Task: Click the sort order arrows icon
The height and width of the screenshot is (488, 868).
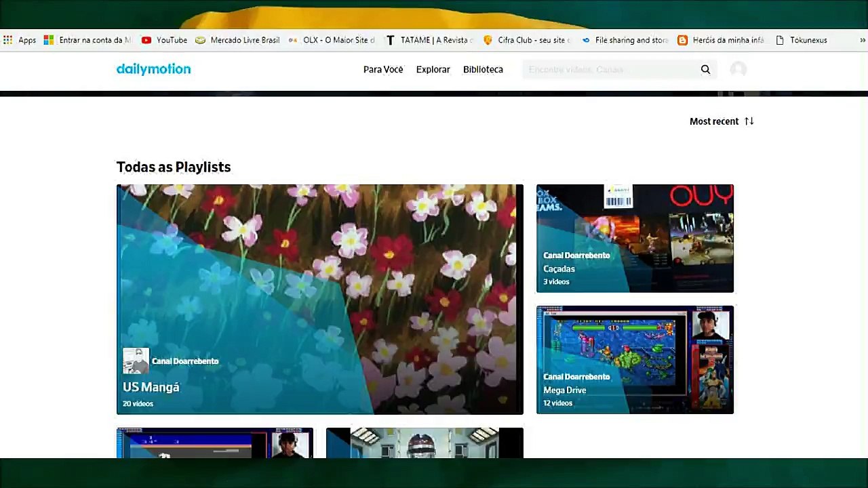Action: click(x=749, y=121)
